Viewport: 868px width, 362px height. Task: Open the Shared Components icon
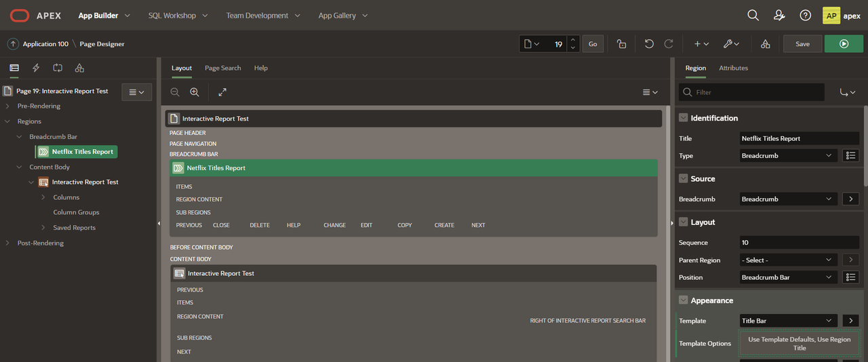click(x=765, y=43)
